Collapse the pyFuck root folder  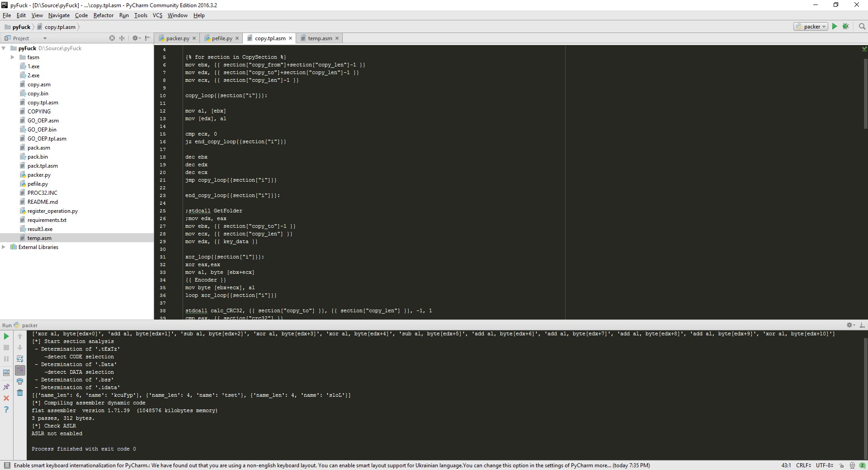click(x=4, y=48)
